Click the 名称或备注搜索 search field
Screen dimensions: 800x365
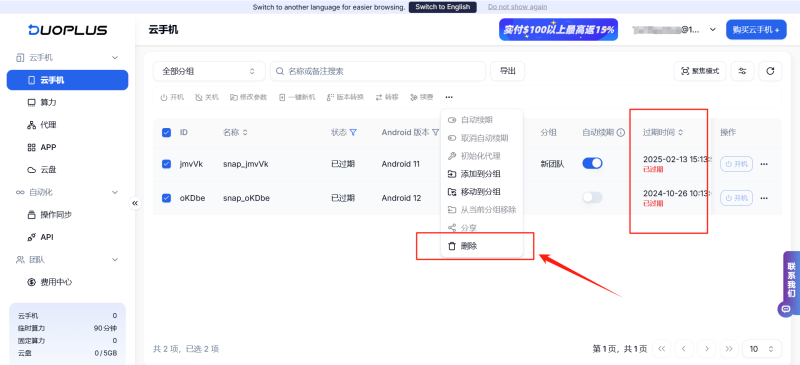(x=378, y=71)
